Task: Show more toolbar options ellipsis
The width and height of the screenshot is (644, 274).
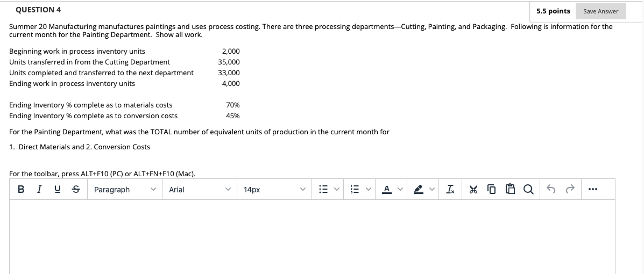Action: [x=592, y=190]
